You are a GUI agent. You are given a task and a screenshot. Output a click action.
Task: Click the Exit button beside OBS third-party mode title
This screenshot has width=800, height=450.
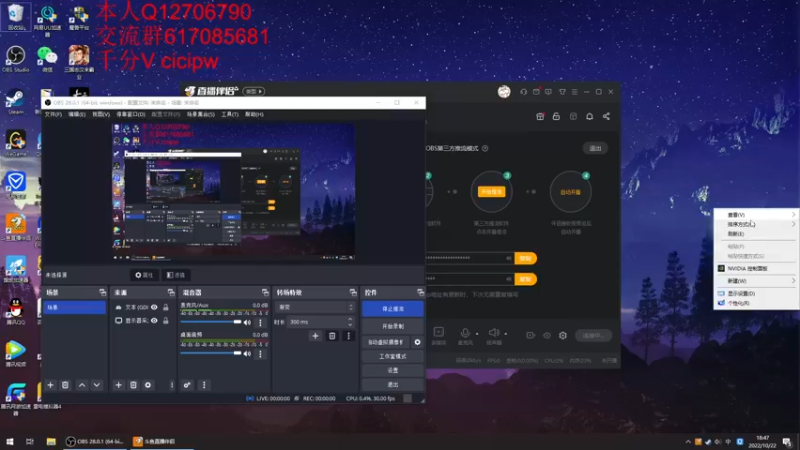tap(595, 148)
